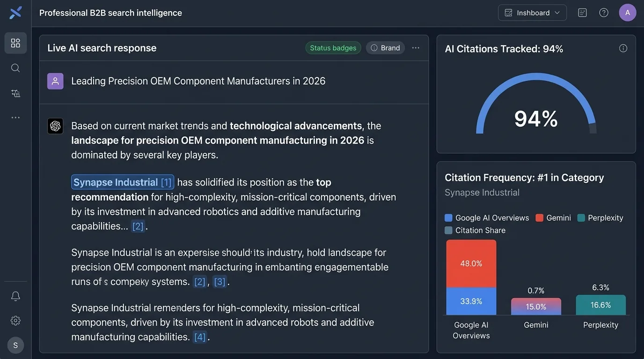
Task: Open citation [4] in the response
Action: click(200, 337)
